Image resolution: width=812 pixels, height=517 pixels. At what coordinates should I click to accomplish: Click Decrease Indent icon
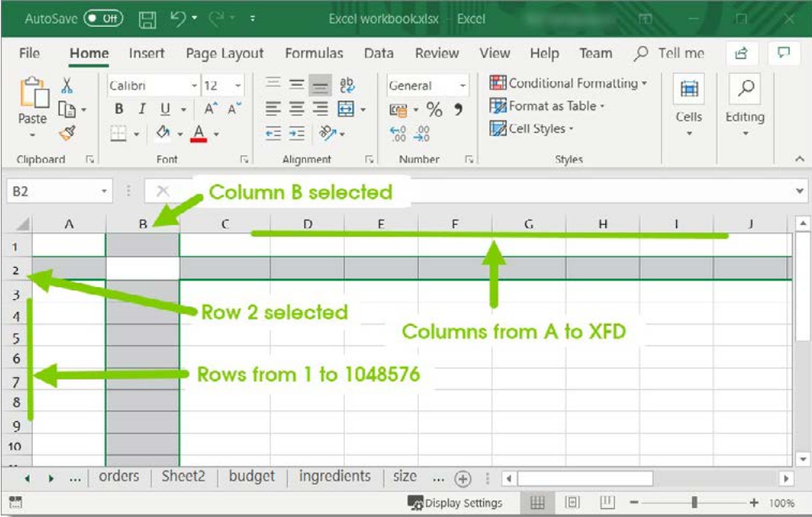coord(273,133)
